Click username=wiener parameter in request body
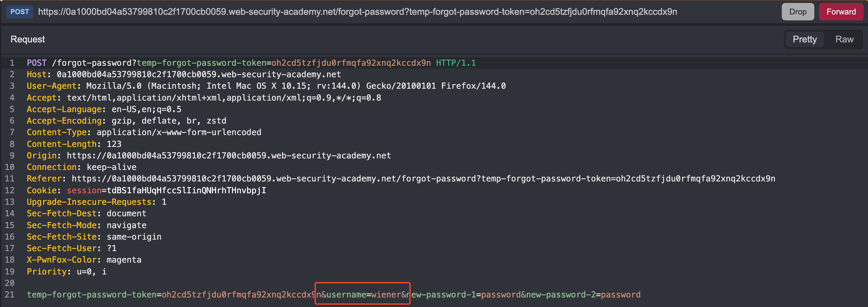This screenshot has width=868, height=307. tap(363, 295)
